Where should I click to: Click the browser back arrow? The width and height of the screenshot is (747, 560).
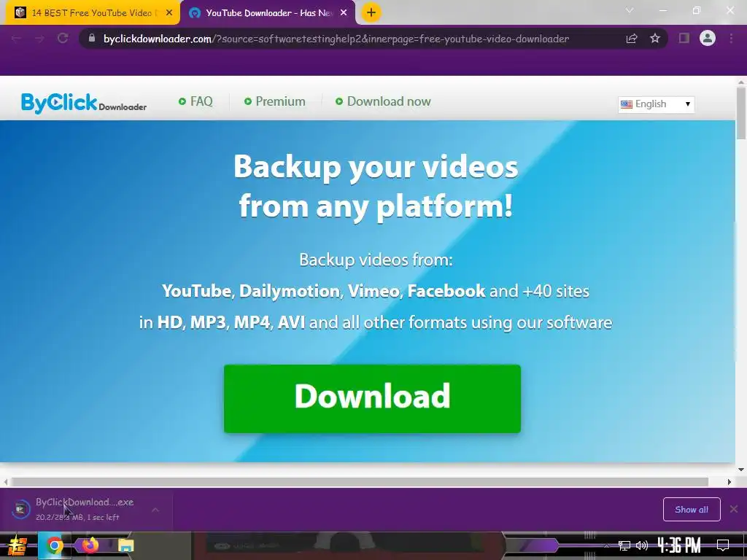pyautogui.click(x=16, y=38)
